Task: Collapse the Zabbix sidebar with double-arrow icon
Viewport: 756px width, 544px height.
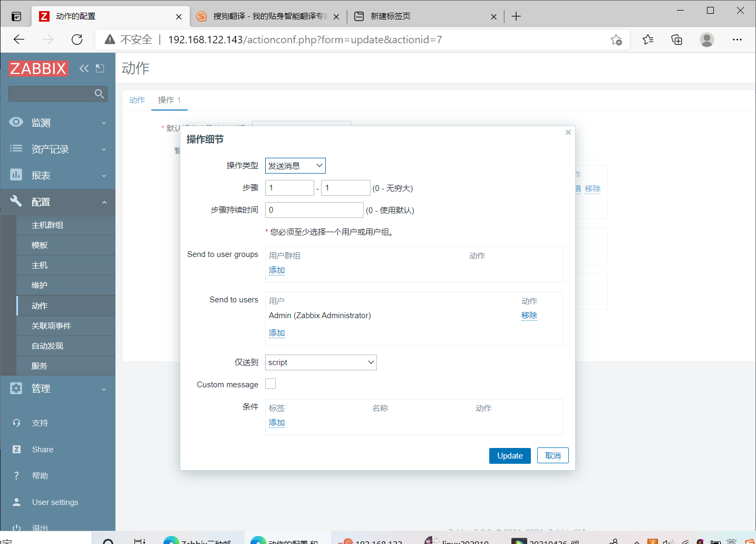Action: (x=84, y=68)
